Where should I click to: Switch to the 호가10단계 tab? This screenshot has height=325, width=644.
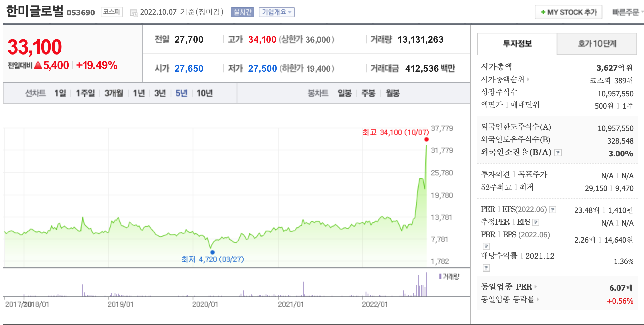(597, 44)
